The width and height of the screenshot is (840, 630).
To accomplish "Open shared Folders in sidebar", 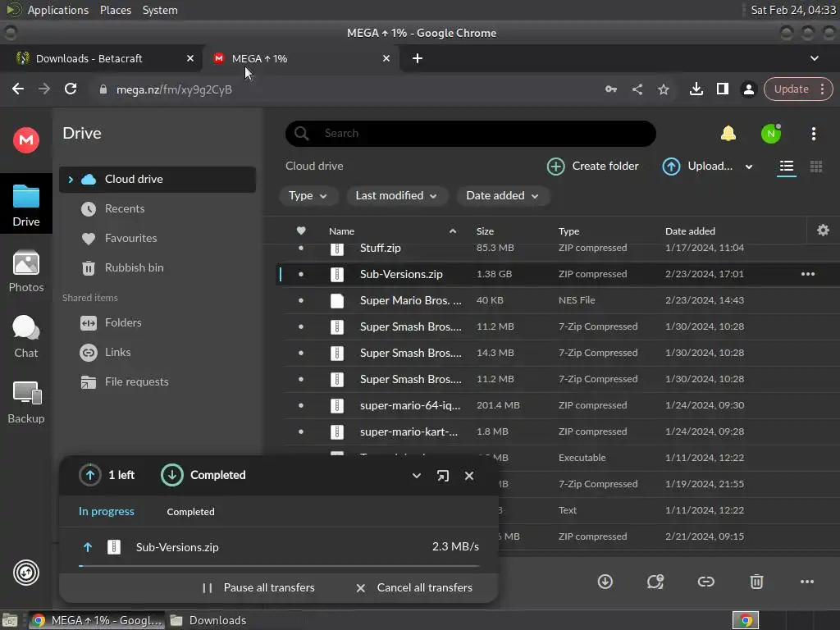I will 157,323.
